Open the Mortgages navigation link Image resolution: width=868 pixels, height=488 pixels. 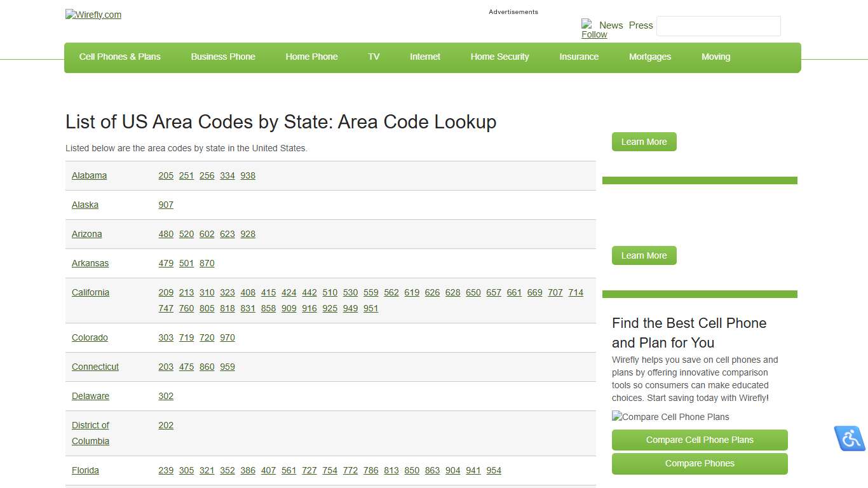(x=650, y=57)
